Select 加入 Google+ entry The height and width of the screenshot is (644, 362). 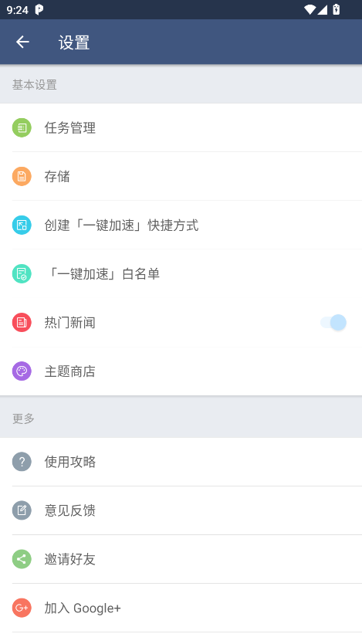click(181, 608)
